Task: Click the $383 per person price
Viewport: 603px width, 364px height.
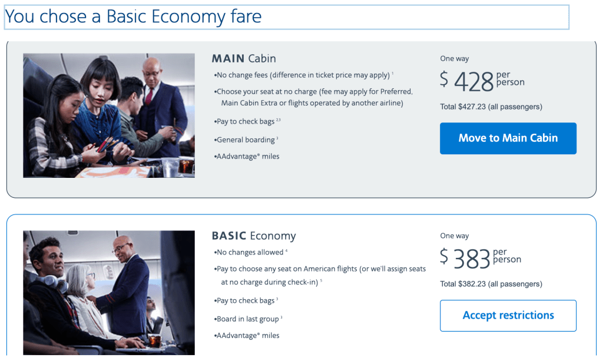Action: pos(481,258)
